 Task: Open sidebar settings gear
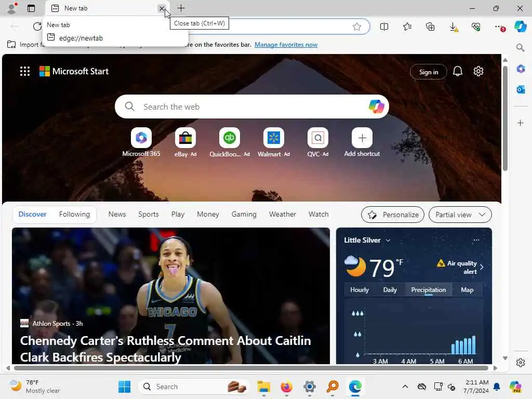(521, 362)
